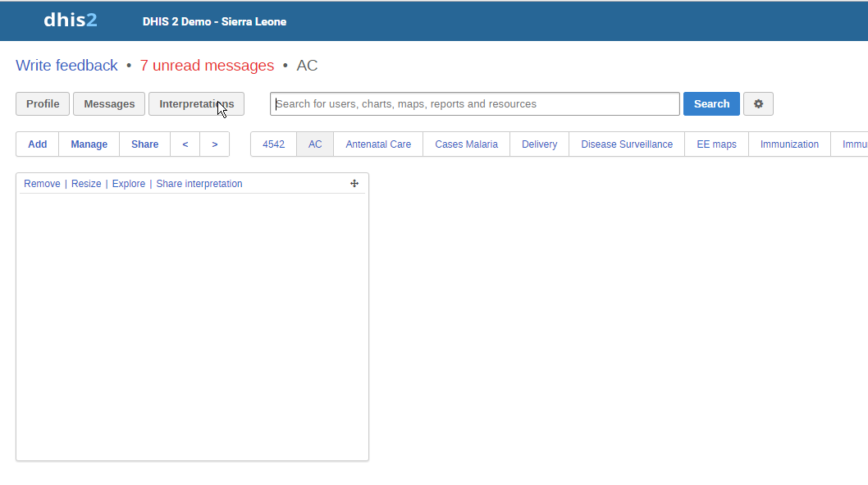868x485 pixels.
Task: Open the Disease Surveillance dashboard
Action: [627, 144]
